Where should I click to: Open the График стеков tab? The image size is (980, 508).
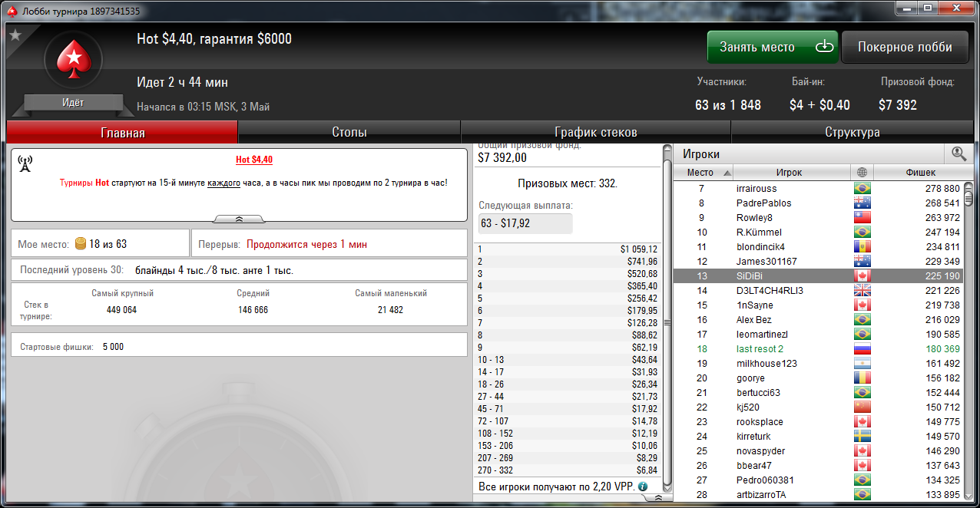(596, 132)
